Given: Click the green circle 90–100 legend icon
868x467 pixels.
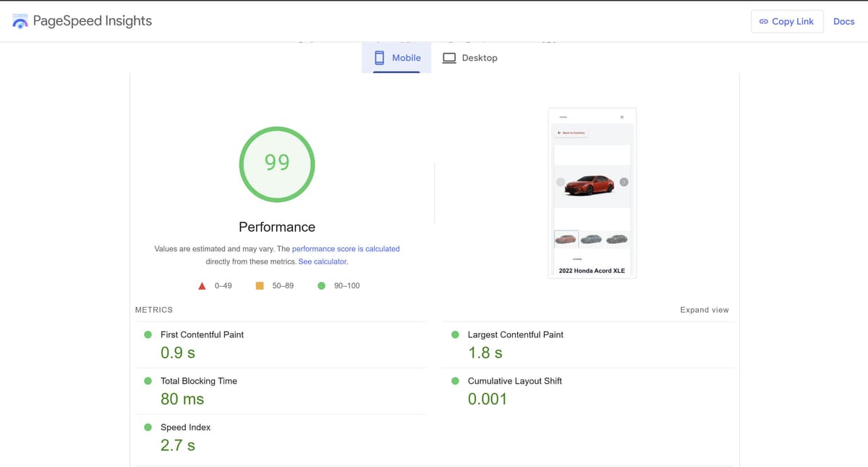Looking at the screenshot, I should [x=321, y=286].
